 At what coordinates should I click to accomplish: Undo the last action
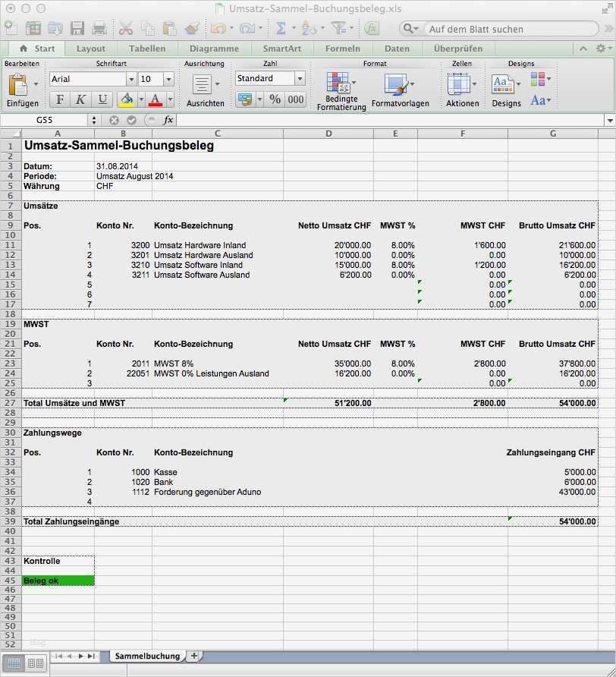218,29
